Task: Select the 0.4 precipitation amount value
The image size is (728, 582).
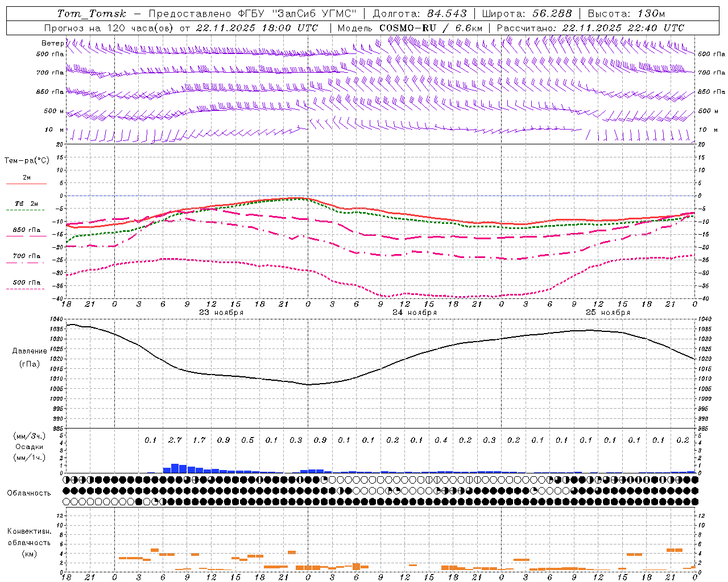Action: [441, 440]
